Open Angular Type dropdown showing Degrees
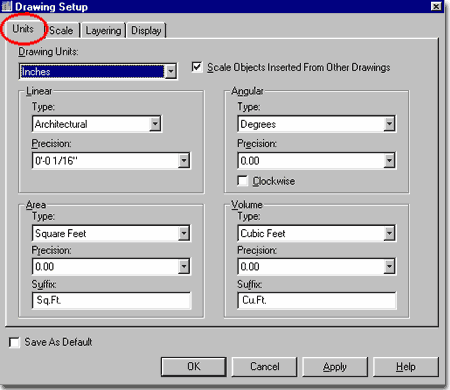The width and height of the screenshot is (450, 390). [x=317, y=124]
